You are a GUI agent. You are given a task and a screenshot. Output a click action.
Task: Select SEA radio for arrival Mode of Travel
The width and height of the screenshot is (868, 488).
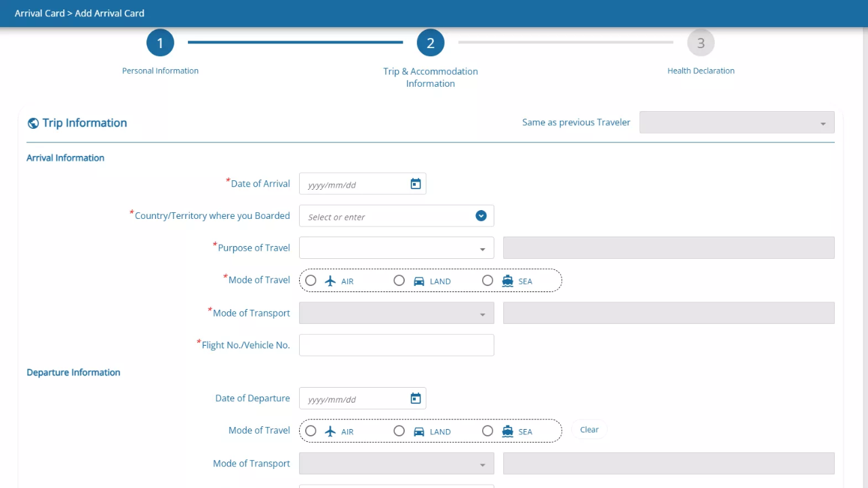488,280
